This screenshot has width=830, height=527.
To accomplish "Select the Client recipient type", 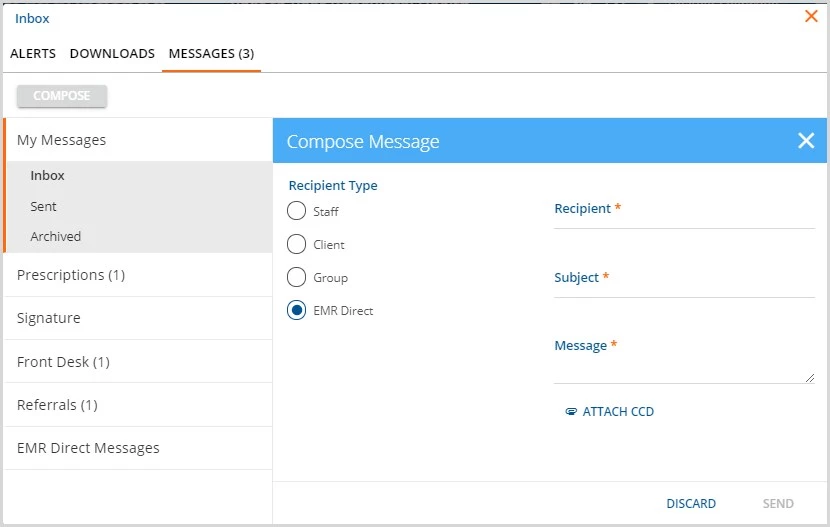I will 296,244.
